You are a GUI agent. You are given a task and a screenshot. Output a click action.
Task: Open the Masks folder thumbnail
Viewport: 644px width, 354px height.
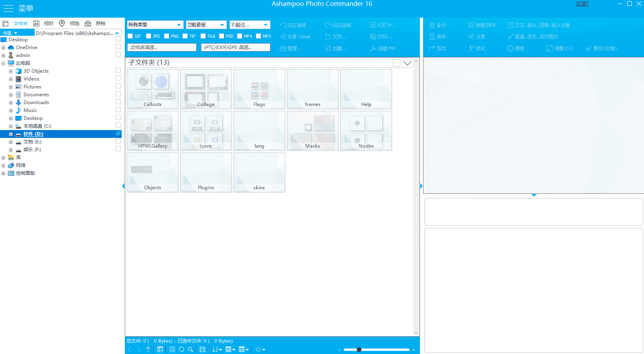pos(313,131)
